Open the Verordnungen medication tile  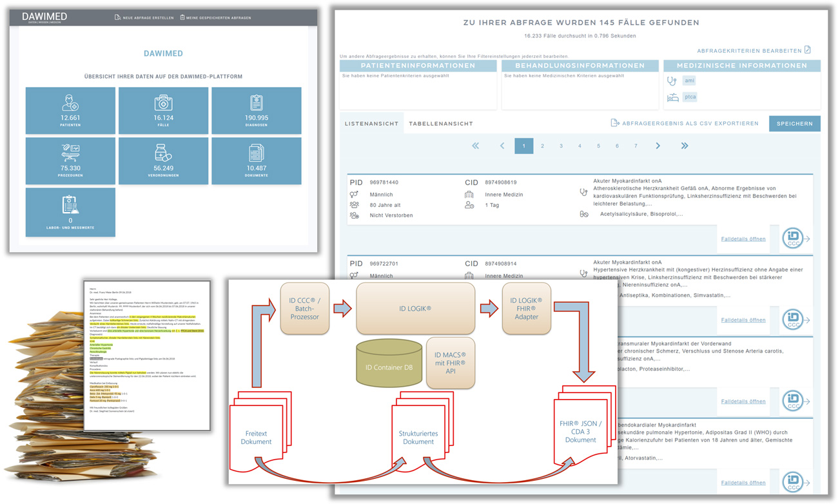[163, 160]
